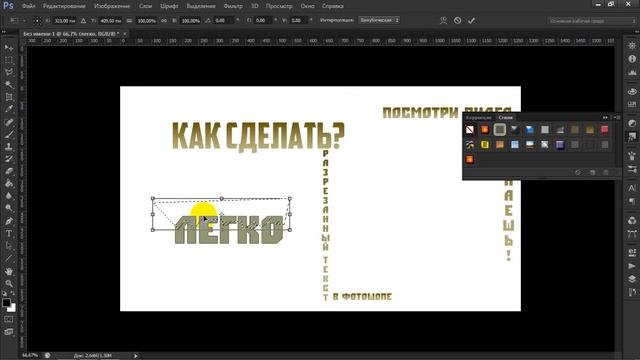The width and height of the screenshot is (640, 360).
Task: Open the workspace switcher dropdown
Action: (x=592, y=20)
